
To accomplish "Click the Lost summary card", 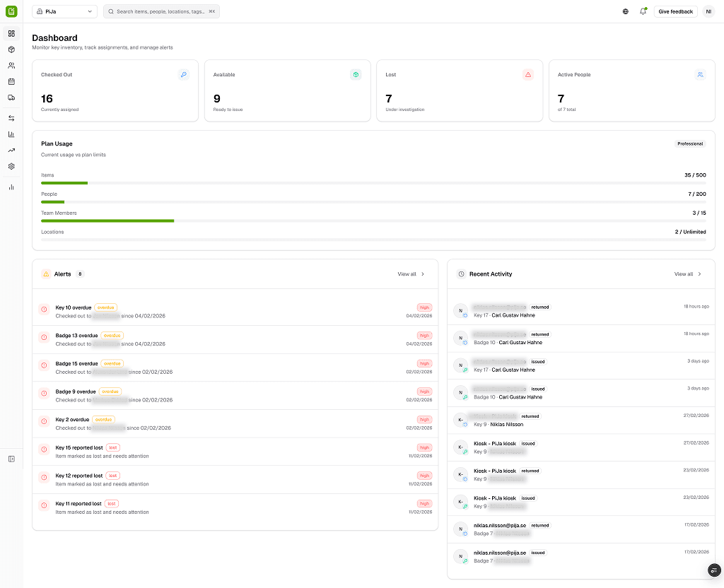I will [460, 90].
